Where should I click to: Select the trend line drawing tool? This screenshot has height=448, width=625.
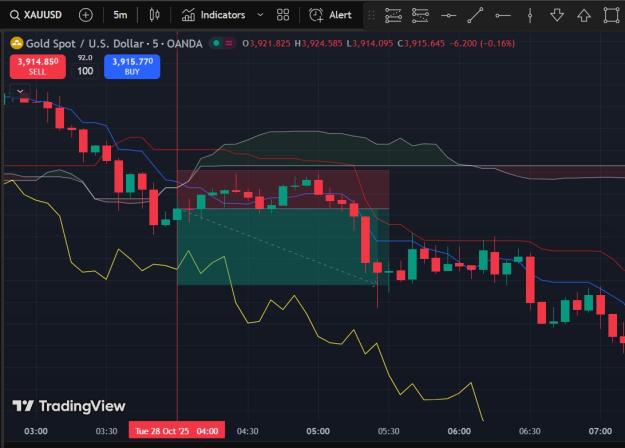[475, 16]
